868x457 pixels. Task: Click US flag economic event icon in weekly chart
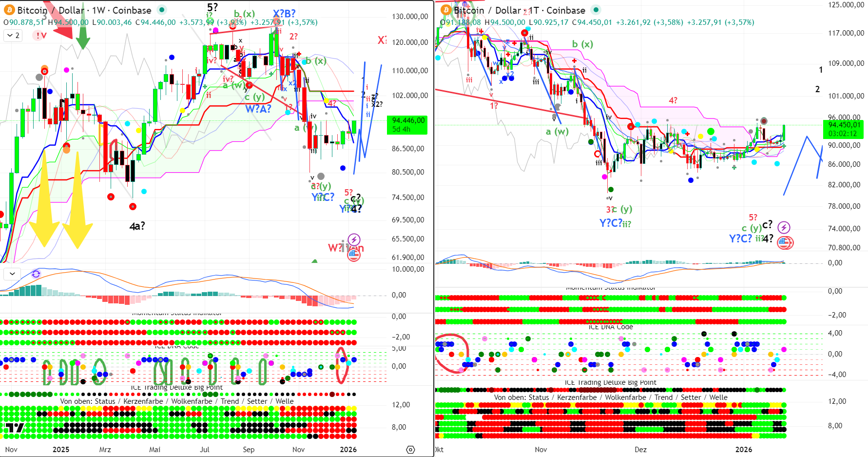(x=354, y=254)
